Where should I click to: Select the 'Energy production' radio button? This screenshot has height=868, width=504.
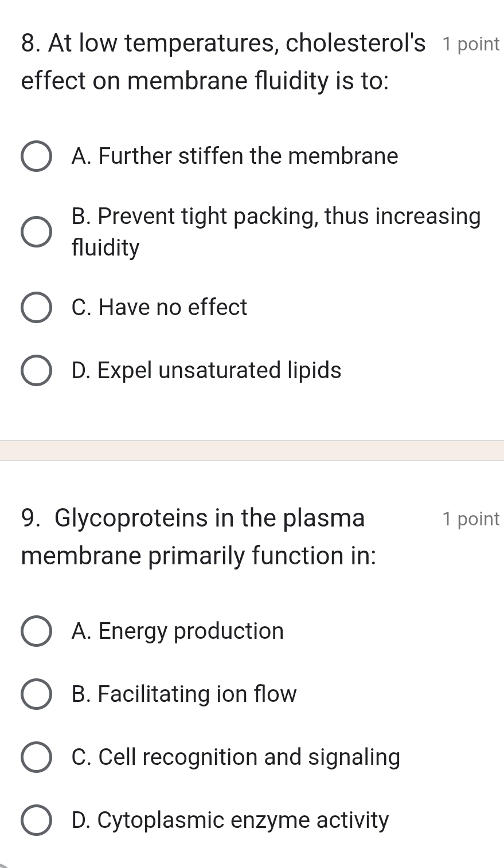point(36,631)
